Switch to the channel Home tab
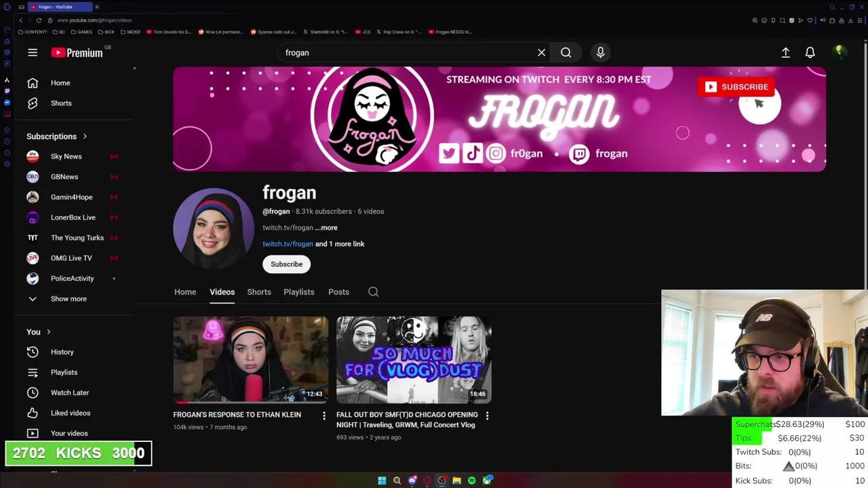 point(185,291)
